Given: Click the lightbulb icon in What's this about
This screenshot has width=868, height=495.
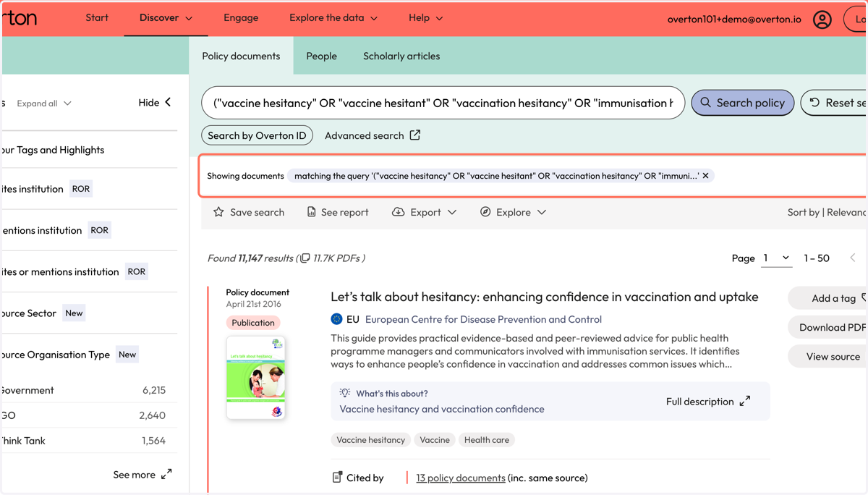Looking at the screenshot, I should click(345, 393).
